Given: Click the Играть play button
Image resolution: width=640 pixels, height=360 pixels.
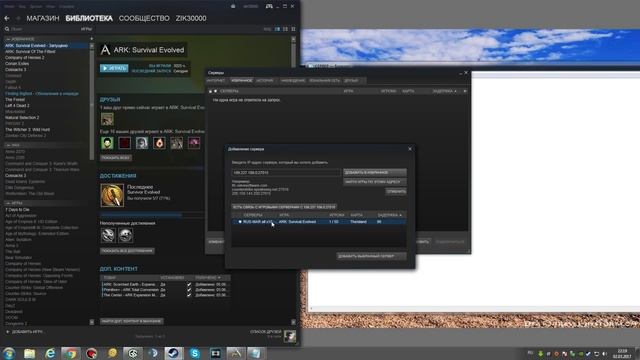Looking at the screenshot, I should [114, 68].
